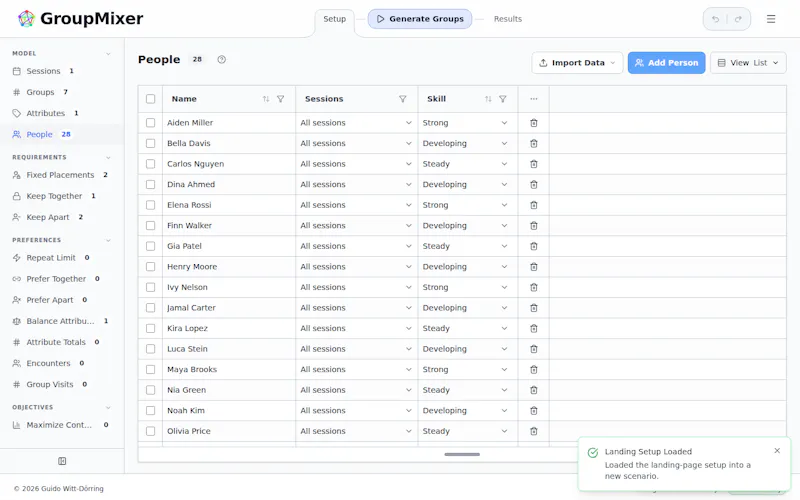
Task: Open the column options ellipsis icon
Action: (x=534, y=99)
